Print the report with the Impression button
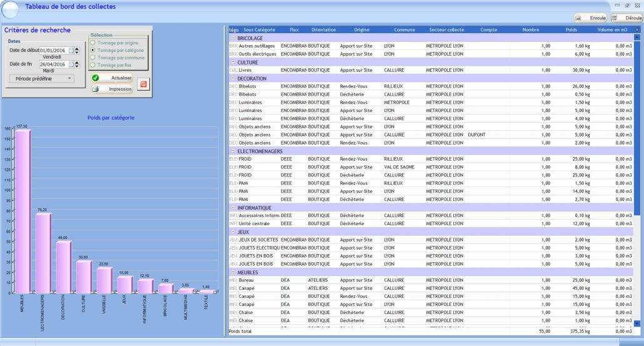Image resolution: width=644 pixels, height=346 pixels. [112, 89]
